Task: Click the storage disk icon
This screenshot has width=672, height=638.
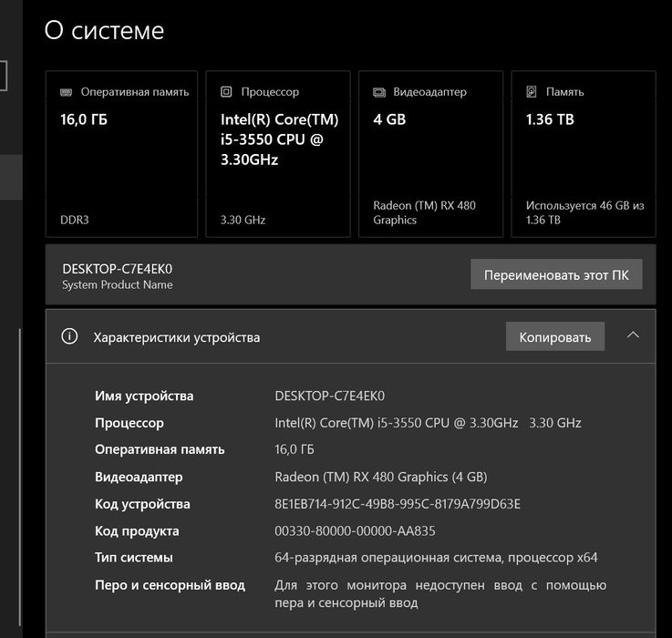Action: (532, 92)
